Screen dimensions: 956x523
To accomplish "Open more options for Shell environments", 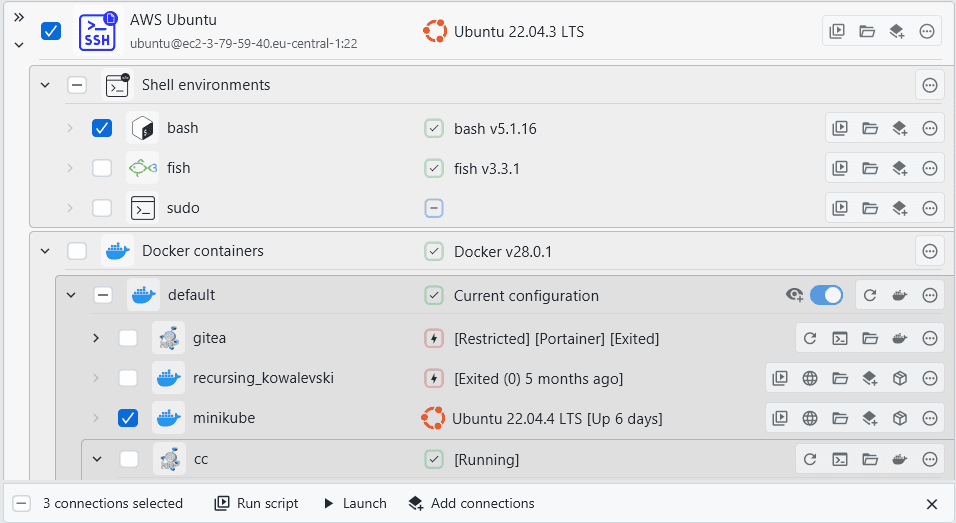I will click(x=929, y=85).
